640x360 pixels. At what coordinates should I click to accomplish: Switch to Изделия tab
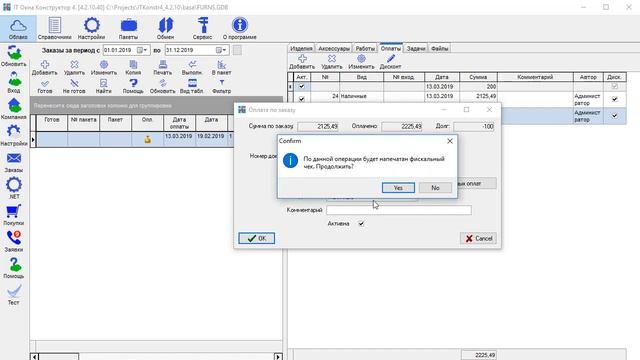pyautogui.click(x=301, y=49)
